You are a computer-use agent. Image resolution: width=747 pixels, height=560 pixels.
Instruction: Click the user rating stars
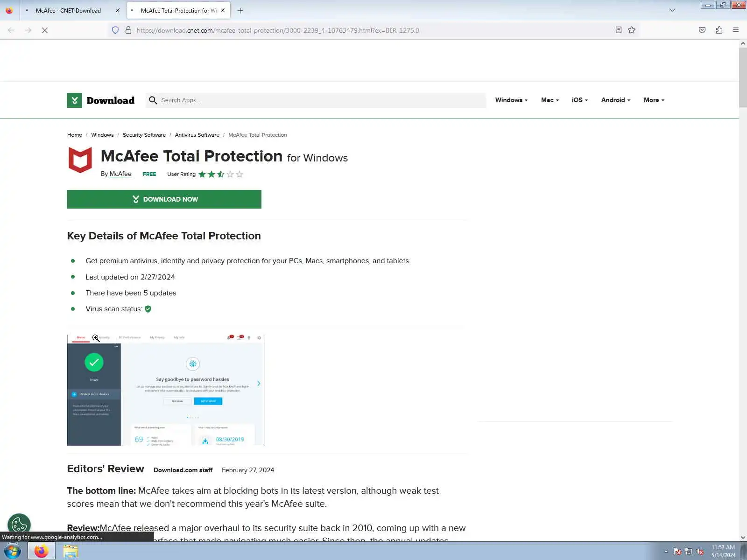click(x=221, y=175)
